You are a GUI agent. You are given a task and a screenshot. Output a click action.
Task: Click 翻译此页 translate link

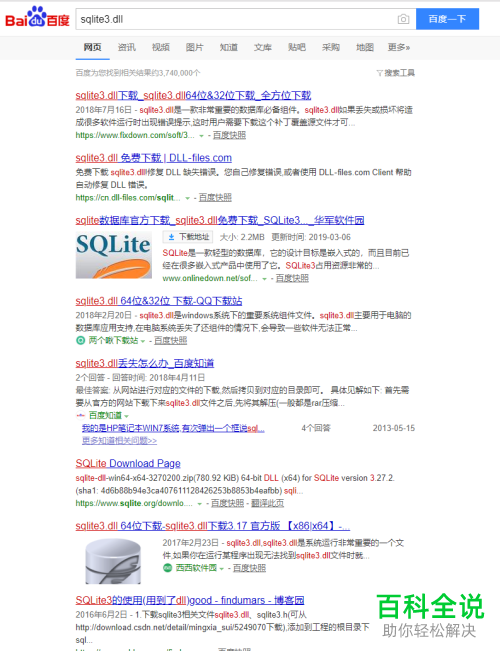pos(267,503)
